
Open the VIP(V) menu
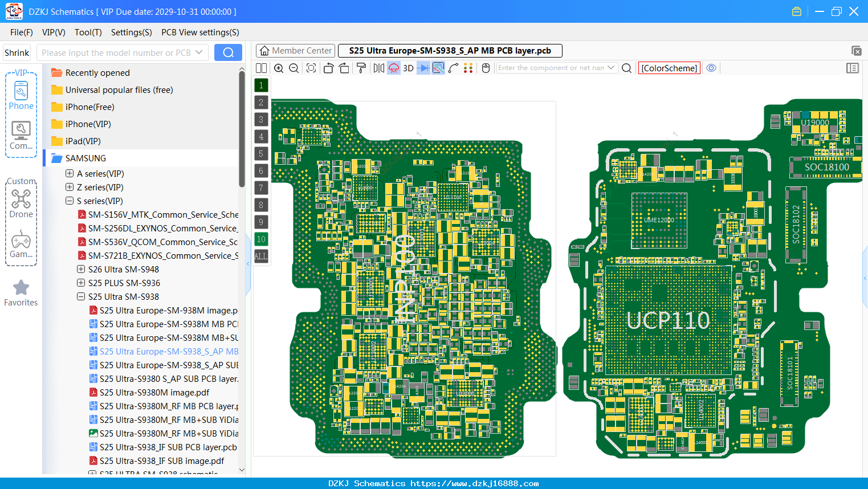[x=54, y=32]
